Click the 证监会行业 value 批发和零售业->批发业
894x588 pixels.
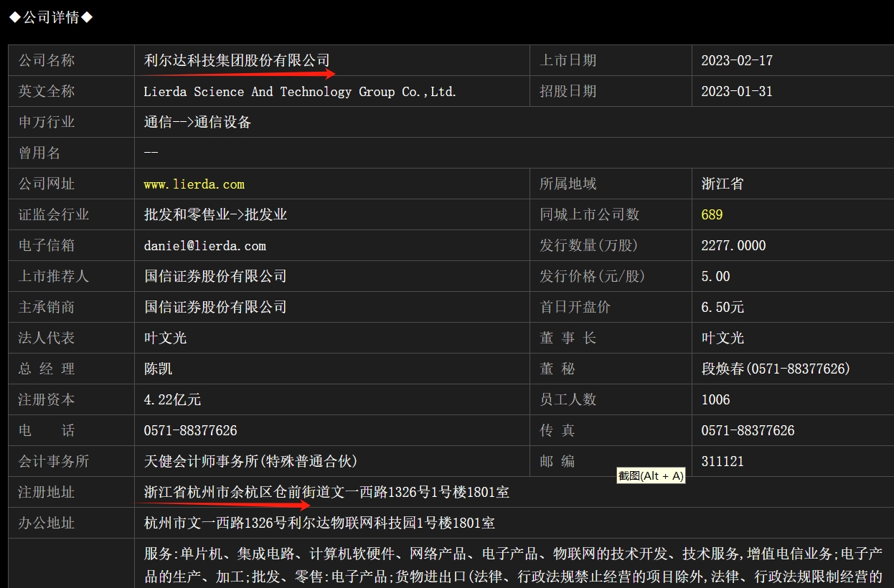coord(215,215)
